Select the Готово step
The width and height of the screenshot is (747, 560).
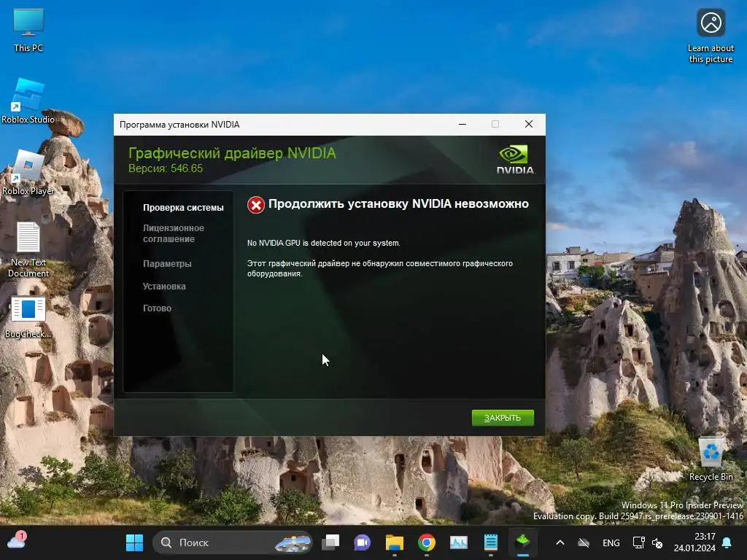click(x=157, y=308)
